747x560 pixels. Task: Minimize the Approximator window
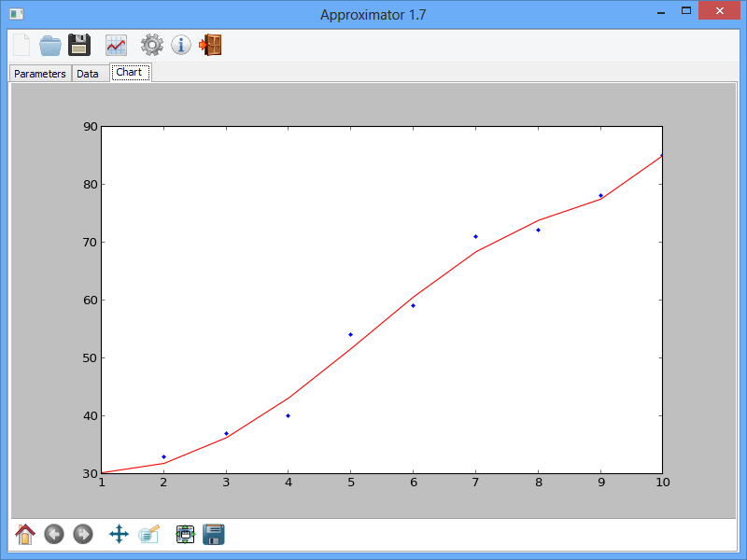point(661,10)
